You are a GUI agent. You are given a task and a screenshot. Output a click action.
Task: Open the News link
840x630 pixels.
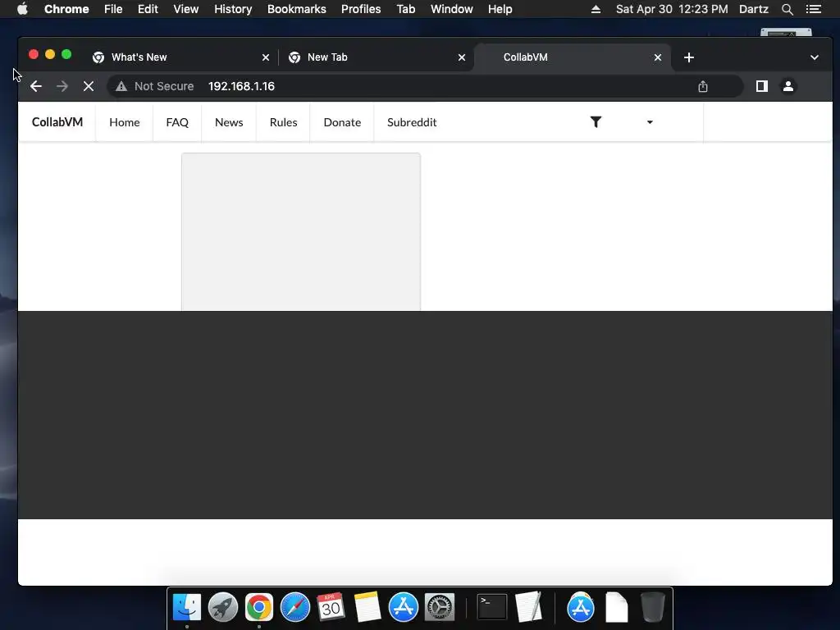tap(229, 122)
